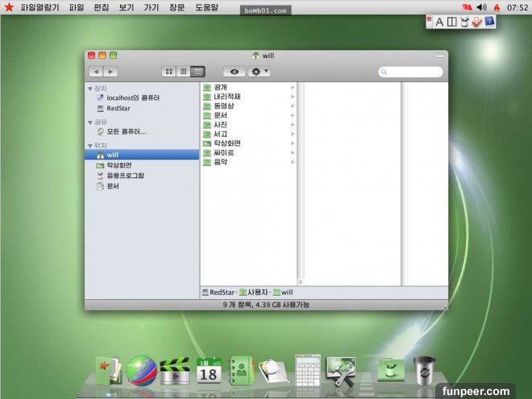
Task: Click the back navigation button
Action: 96,72
